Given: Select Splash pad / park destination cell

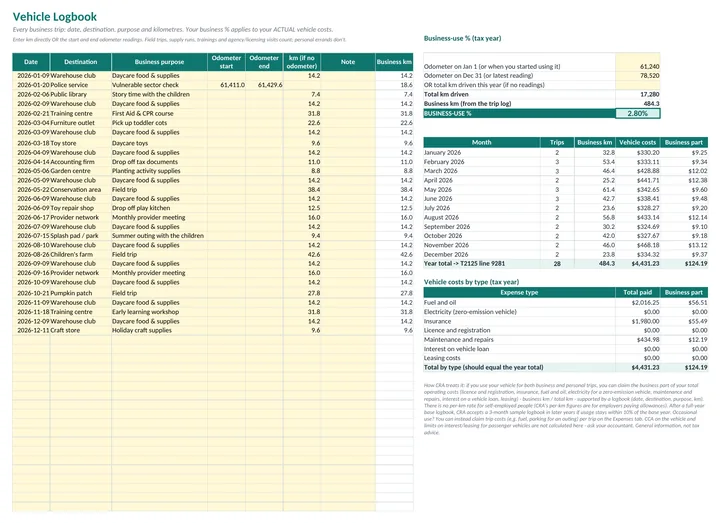Looking at the screenshot, I should (x=80, y=236).
